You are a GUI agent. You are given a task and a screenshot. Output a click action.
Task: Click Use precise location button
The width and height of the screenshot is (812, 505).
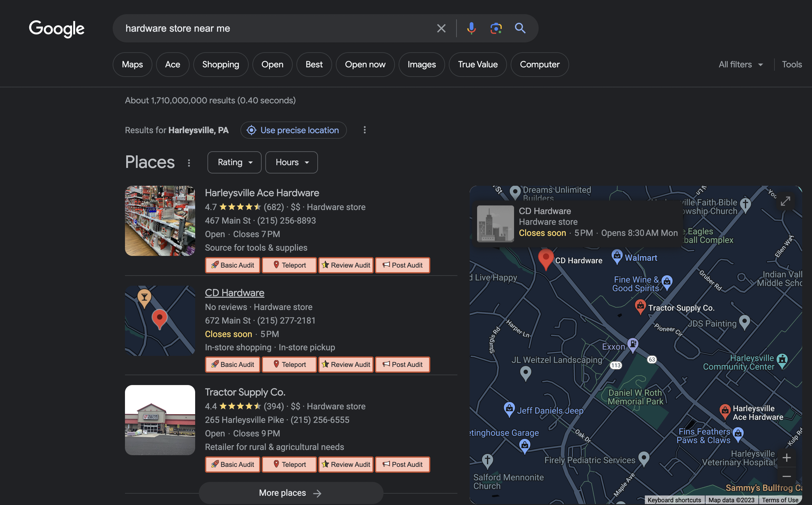293,130
